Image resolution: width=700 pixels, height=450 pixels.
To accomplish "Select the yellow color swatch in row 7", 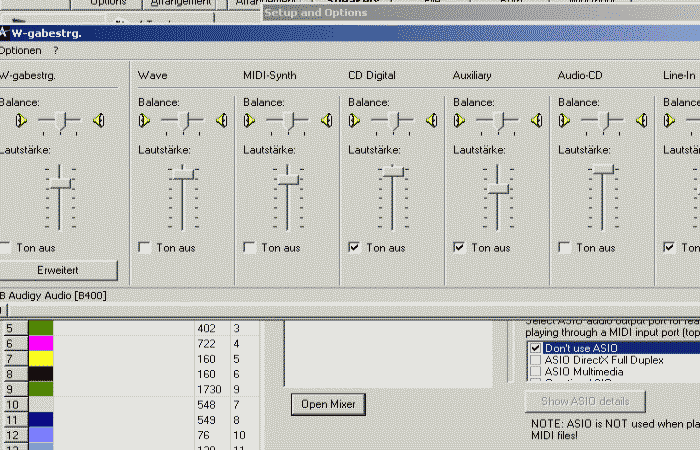I will click(41, 358).
